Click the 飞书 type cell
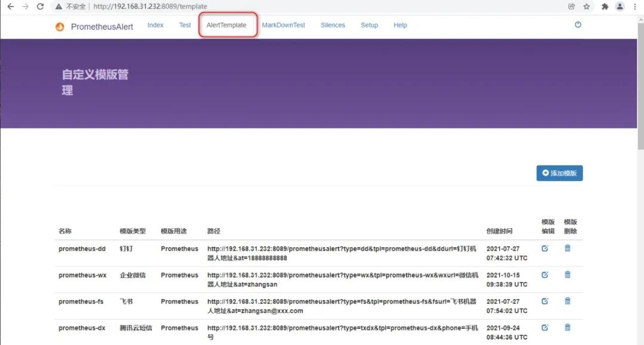The image size is (644, 345). [x=126, y=301]
